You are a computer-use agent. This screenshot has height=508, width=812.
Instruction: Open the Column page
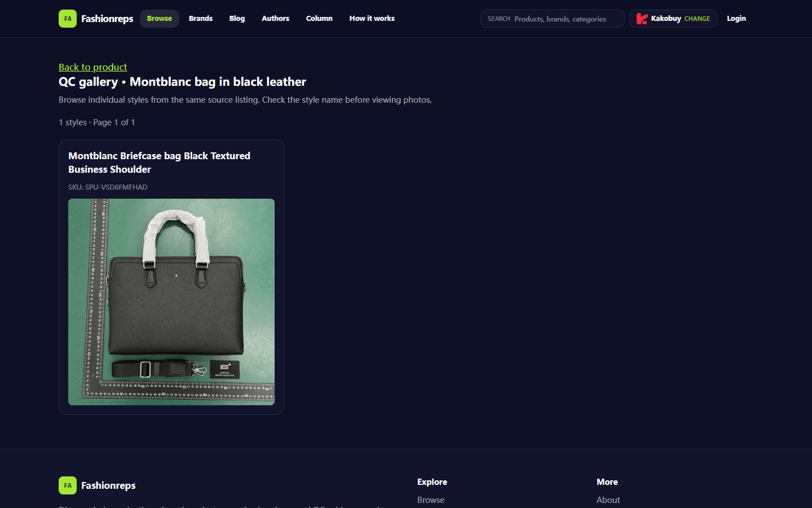tap(319, 19)
